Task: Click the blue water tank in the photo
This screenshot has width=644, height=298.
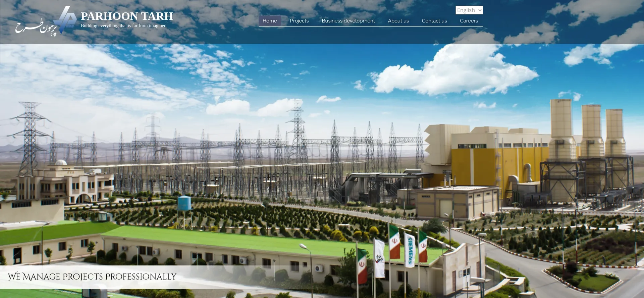Action: 184,203
